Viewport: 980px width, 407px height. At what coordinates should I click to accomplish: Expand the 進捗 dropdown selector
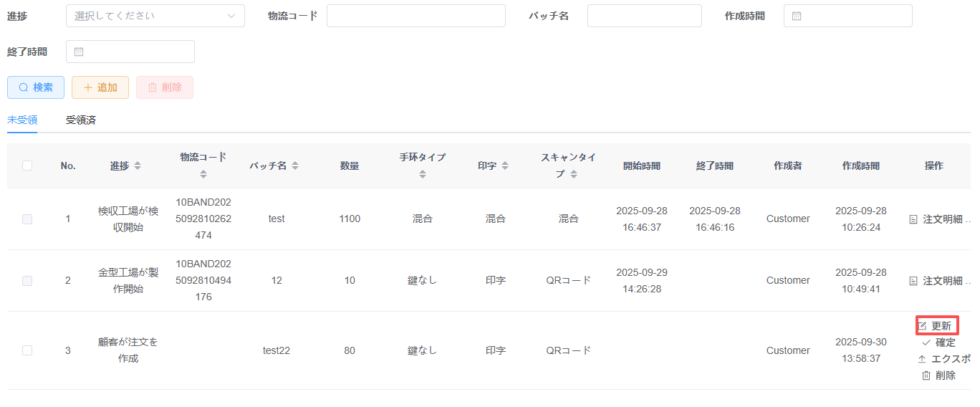155,16
